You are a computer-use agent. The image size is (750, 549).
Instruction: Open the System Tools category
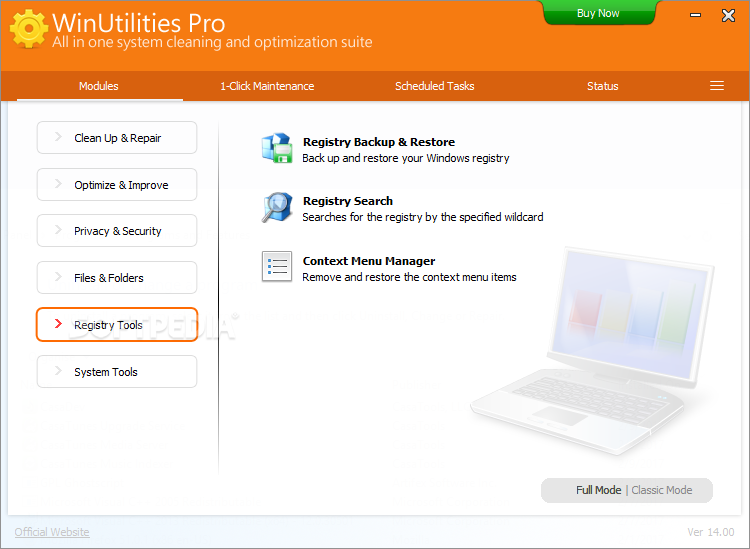pos(117,372)
